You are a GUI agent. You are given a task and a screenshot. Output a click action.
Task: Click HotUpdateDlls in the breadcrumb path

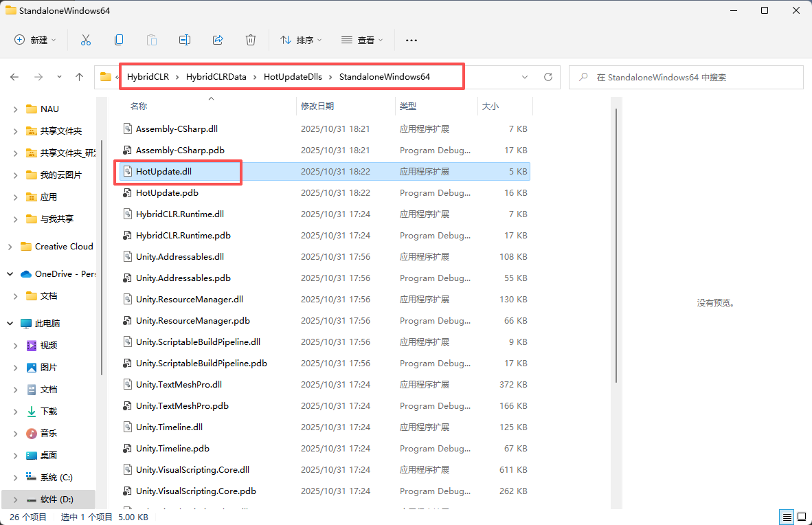click(293, 77)
